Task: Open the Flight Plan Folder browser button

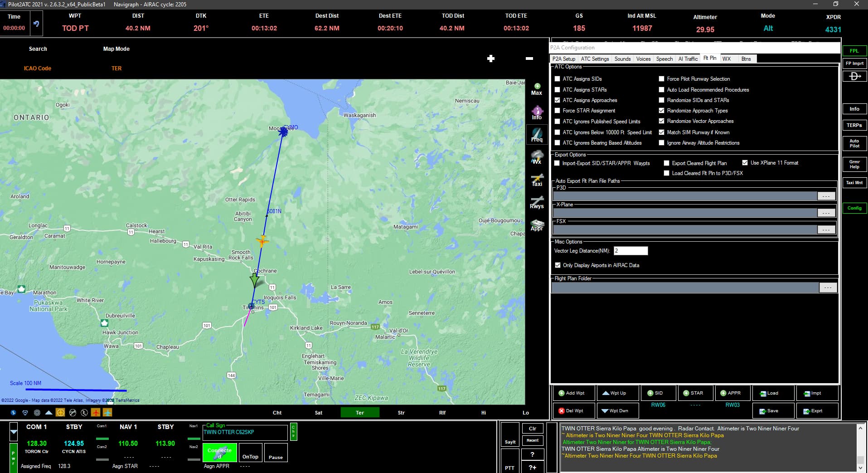Action: coord(827,287)
